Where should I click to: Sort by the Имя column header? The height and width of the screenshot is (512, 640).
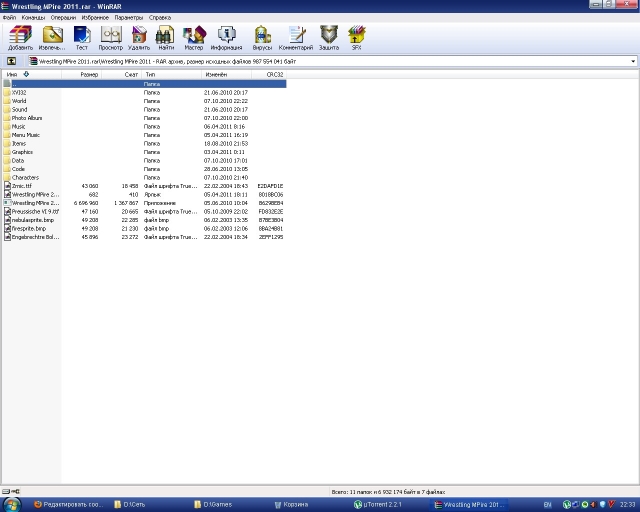(x=32, y=74)
